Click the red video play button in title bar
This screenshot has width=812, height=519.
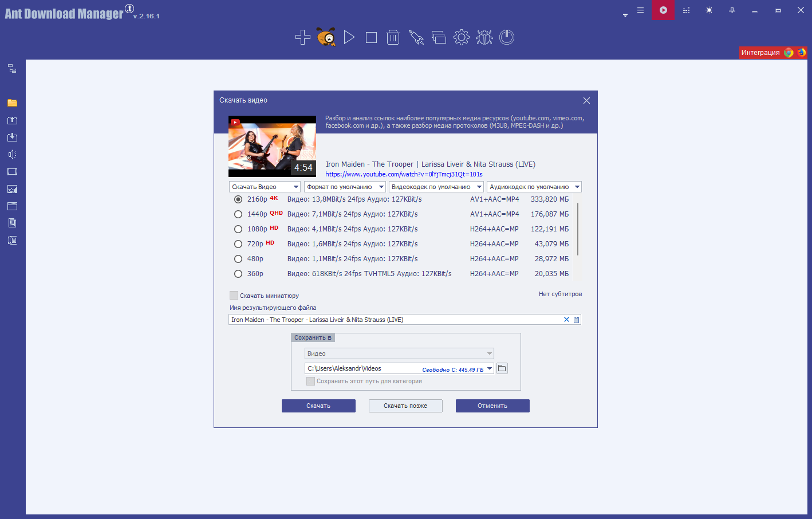(663, 10)
